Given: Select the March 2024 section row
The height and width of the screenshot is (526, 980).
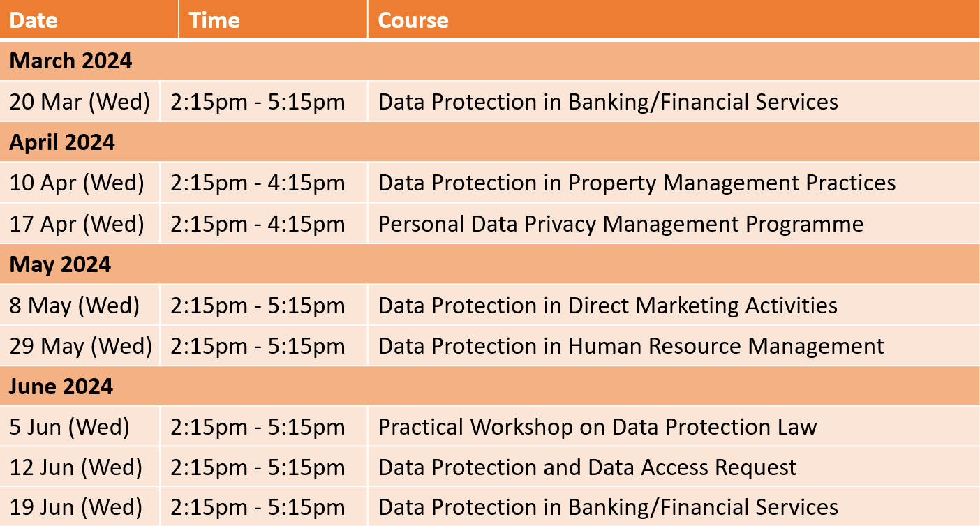Looking at the screenshot, I should 490,61.
